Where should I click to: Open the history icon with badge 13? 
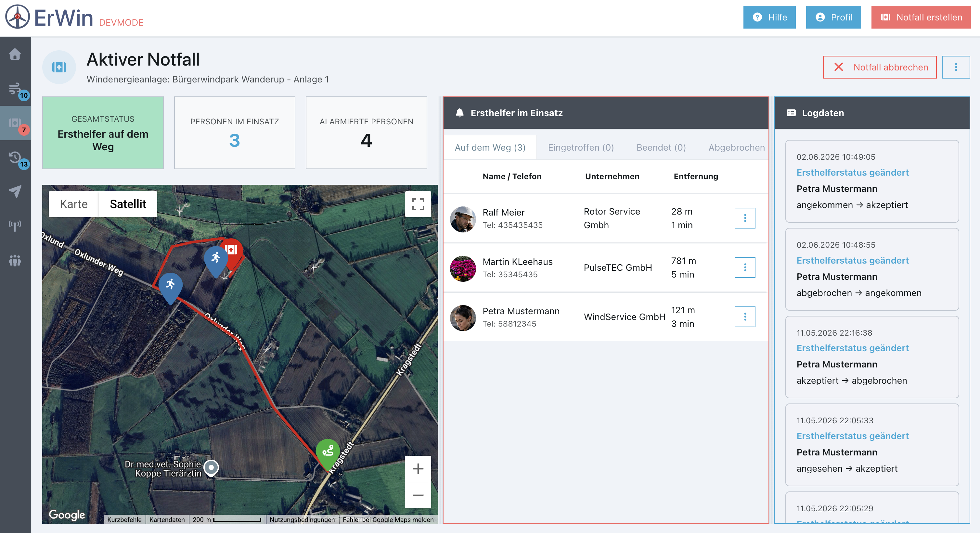tap(16, 158)
